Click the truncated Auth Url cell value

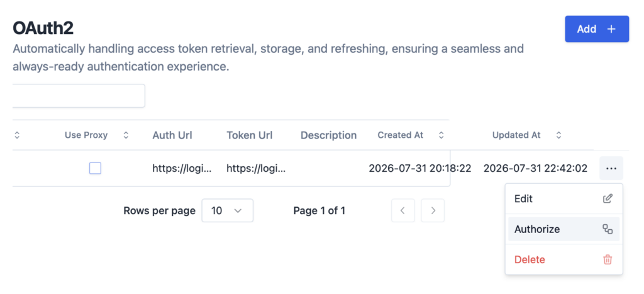tap(182, 168)
